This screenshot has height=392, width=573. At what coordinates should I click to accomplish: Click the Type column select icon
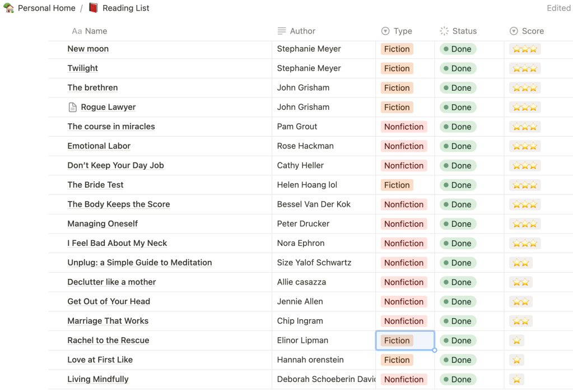click(x=385, y=31)
